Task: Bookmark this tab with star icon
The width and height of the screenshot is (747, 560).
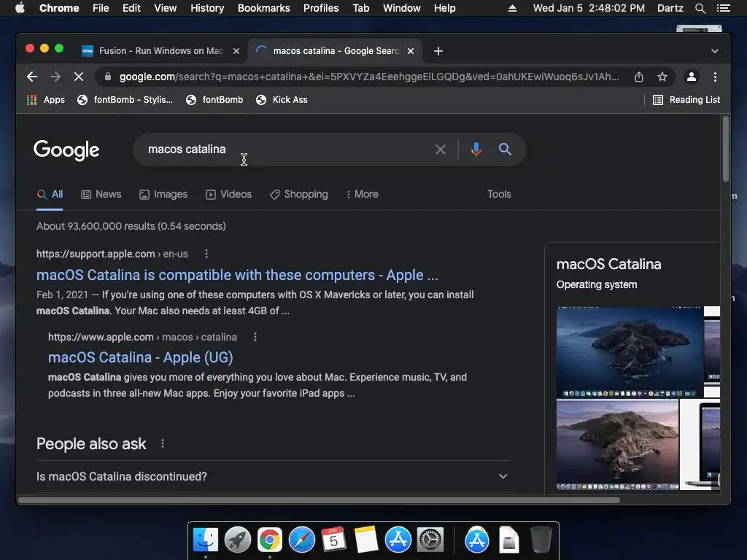Action: tap(662, 77)
